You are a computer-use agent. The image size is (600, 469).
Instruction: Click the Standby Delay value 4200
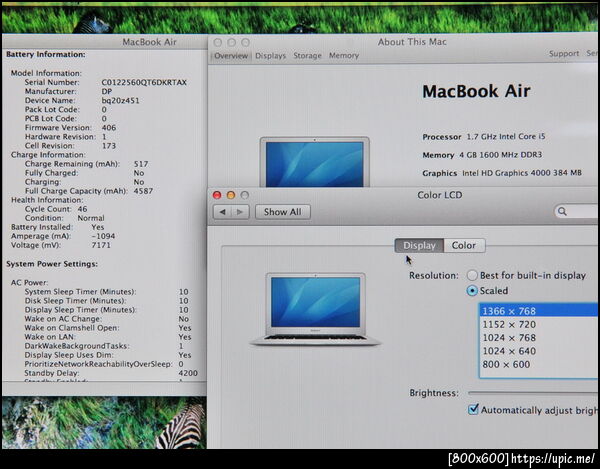coord(188,373)
